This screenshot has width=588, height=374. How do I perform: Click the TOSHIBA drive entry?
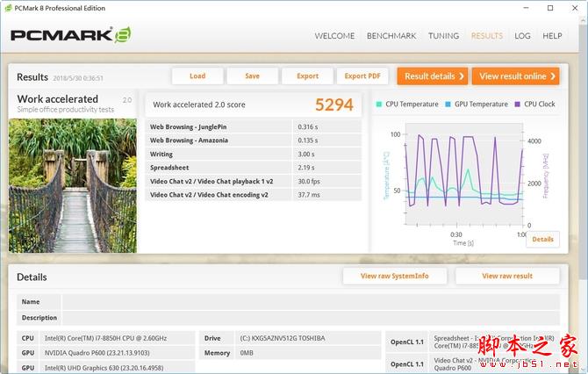click(x=283, y=338)
